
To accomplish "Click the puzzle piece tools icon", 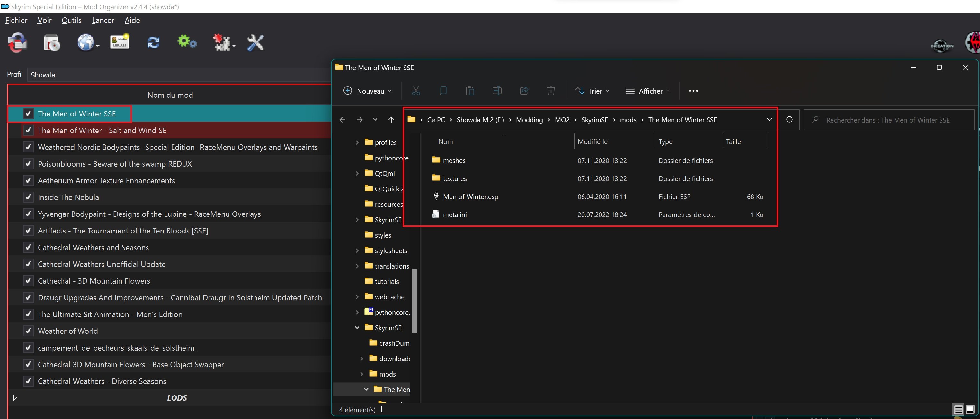I will [x=223, y=43].
